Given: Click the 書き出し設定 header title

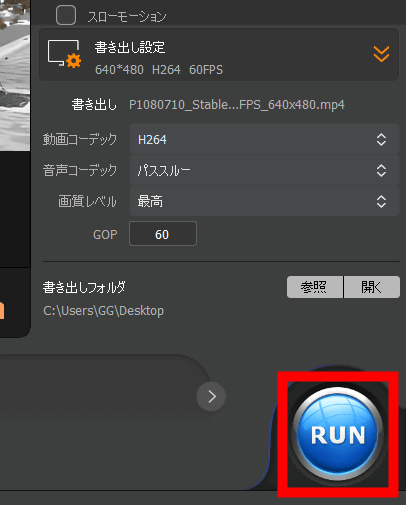Looking at the screenshot, I should tap(130, 47).
